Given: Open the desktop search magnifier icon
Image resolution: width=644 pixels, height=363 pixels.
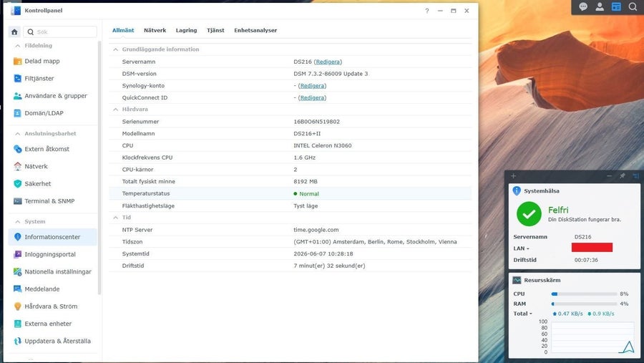Looking at the screenshot, I should pyautogui.click(x=633, y=6).
